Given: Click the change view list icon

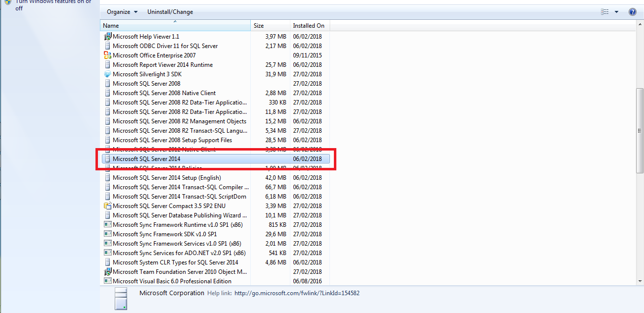Looking at the screenshot, I should (604, 11).
